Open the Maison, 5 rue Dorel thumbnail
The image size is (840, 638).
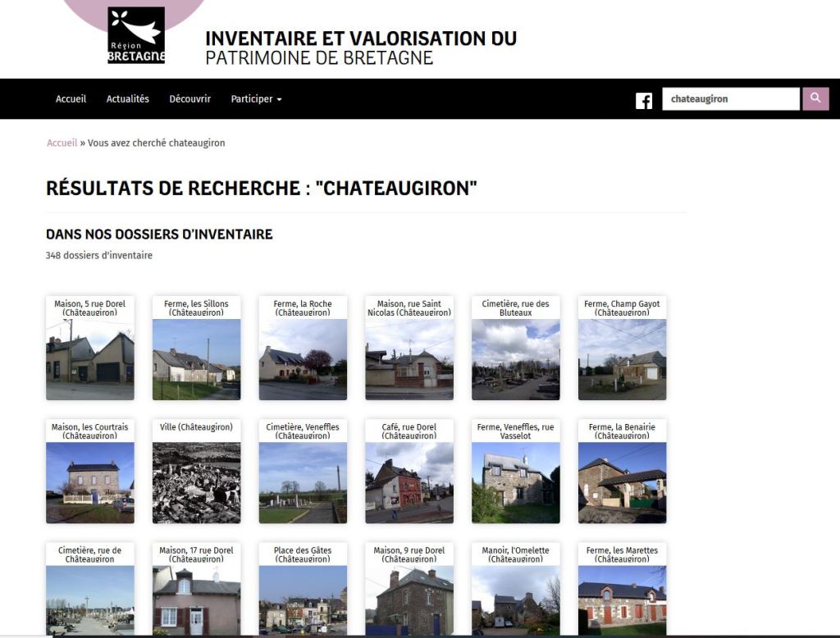(x=90, y=358)
